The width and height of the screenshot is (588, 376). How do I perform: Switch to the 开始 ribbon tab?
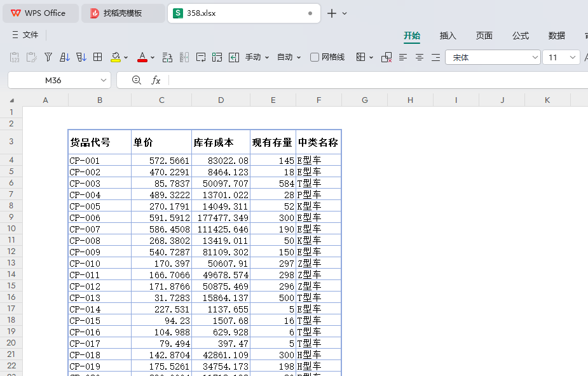[412, 36]
